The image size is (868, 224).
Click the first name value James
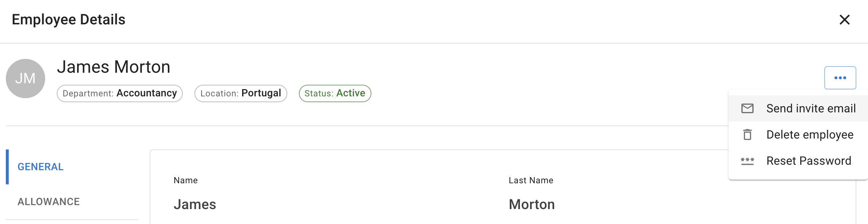(x=195, y=204)
